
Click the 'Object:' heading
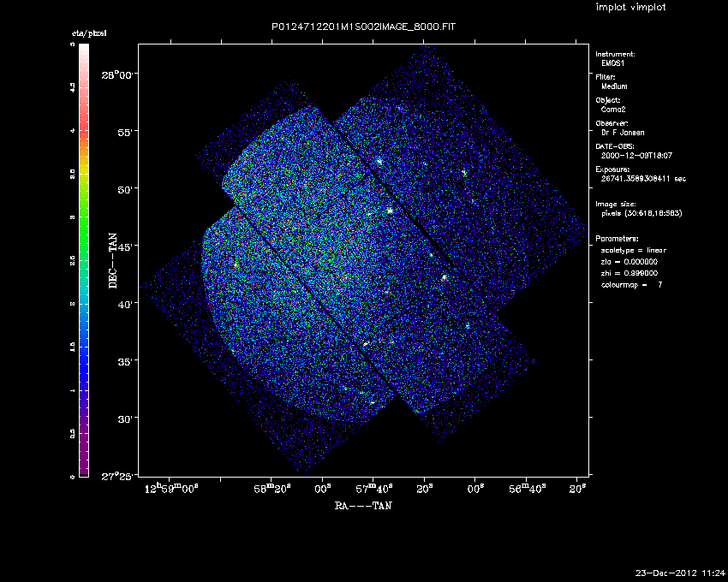(x=608, y=100)
